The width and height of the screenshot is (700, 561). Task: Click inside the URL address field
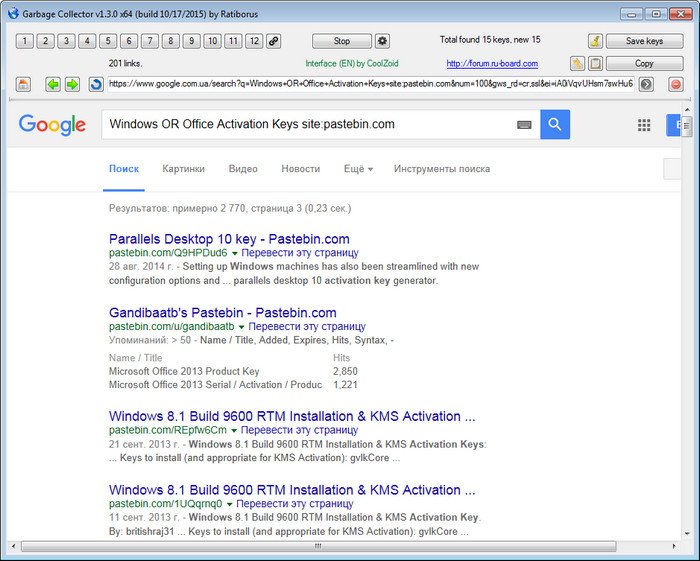click(x=371, y=84)
